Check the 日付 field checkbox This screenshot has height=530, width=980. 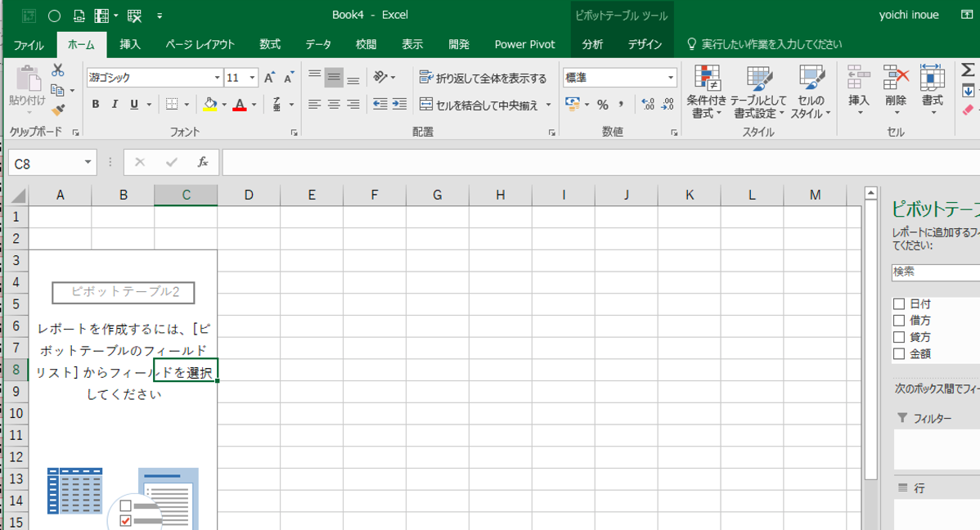[x=899, y=304]
